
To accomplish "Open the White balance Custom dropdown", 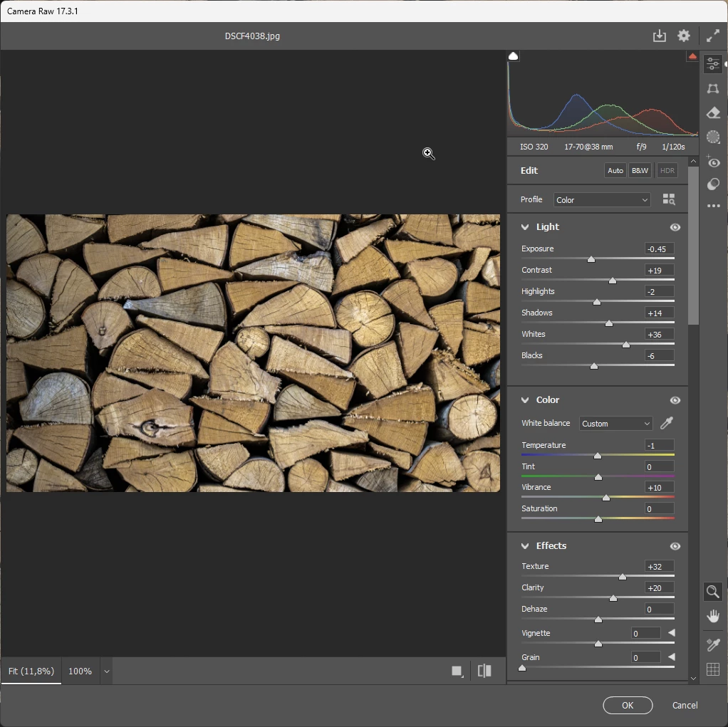I will point(615,424).
